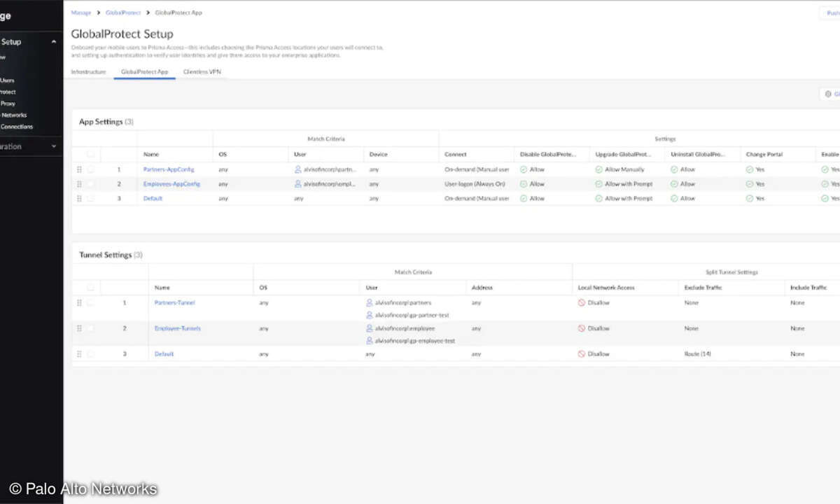
Task: Click Disable GlobalProtect Allow check for Partners-AppConfig
Action: pyautogui.click(x=524, y=169)
